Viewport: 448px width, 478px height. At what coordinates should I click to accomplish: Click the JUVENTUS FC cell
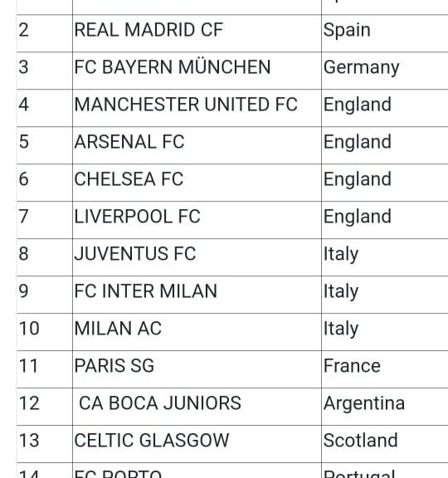[x=197, y=257]
